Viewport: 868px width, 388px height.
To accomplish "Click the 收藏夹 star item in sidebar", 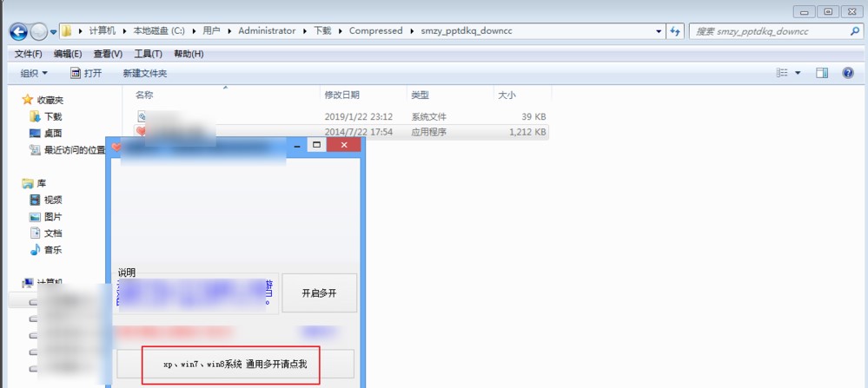I will click(x=43, y=100).
